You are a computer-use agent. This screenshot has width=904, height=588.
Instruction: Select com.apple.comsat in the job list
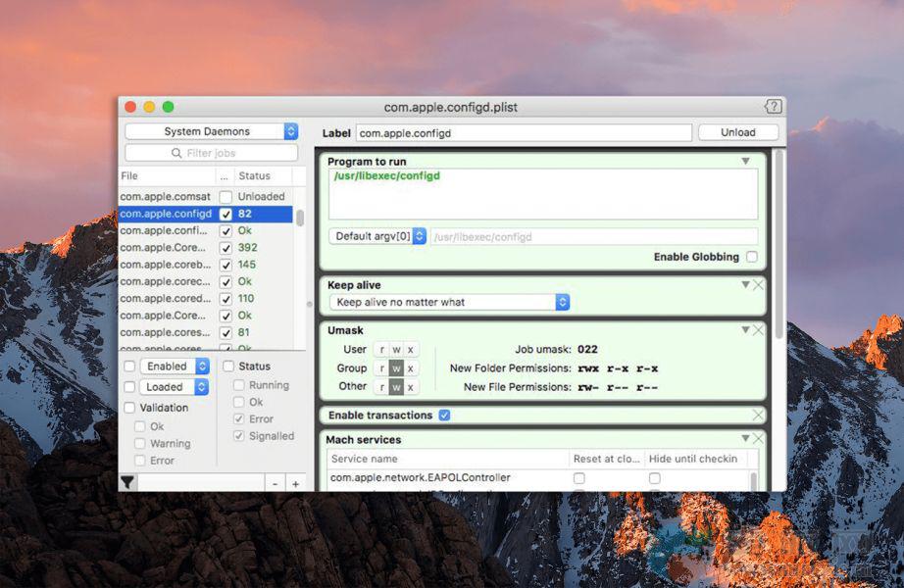165,197
